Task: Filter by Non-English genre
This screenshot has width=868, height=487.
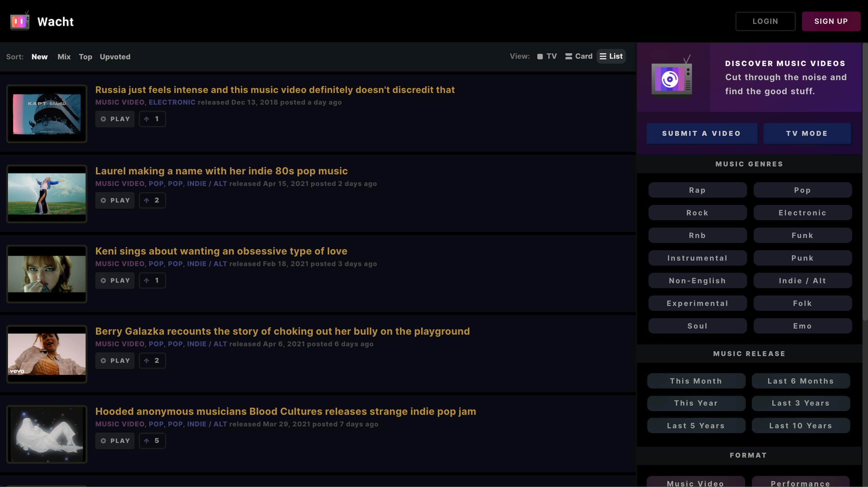Action: coord(697,281)
